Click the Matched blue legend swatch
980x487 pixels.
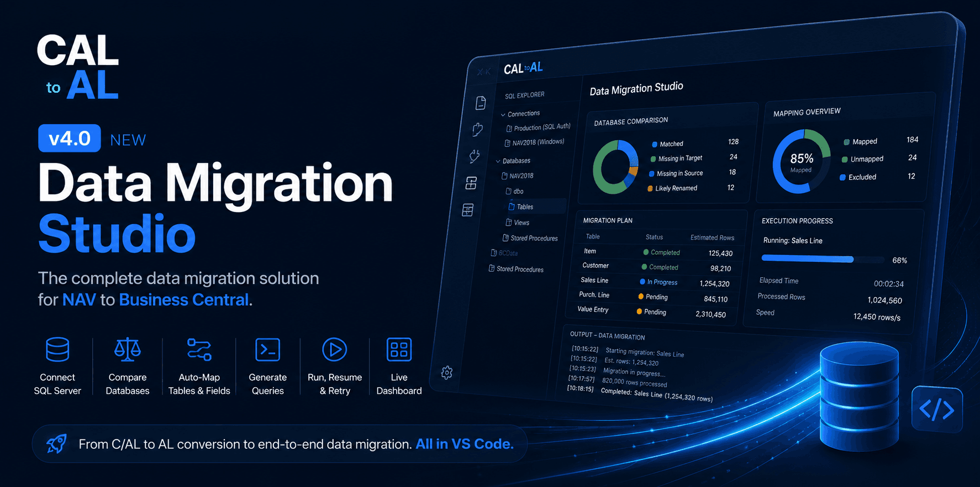click(x=655, y=144)
